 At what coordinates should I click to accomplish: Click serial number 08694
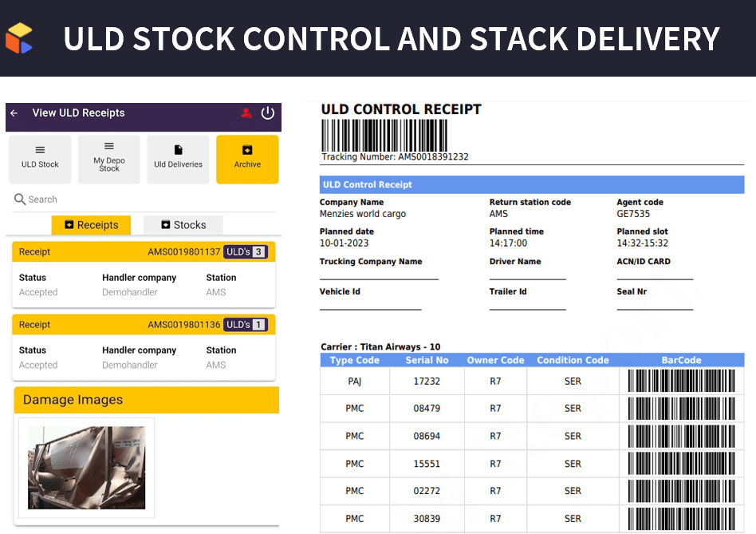tap(427, 436)
